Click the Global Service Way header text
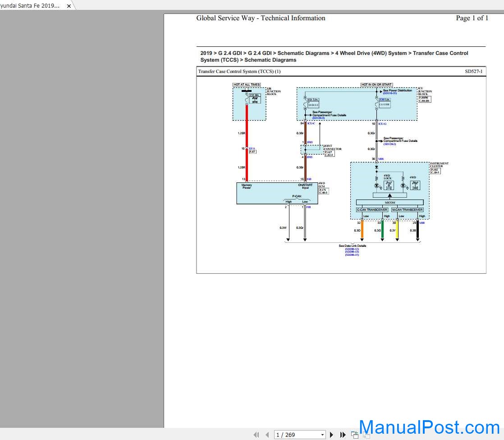The image size is (504, 440). 261,18
